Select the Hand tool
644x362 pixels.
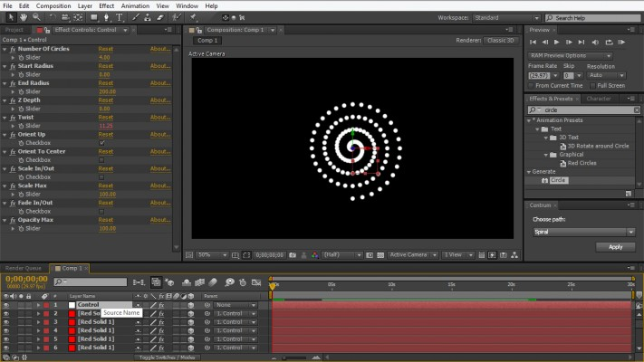click(x=24, y=16)
